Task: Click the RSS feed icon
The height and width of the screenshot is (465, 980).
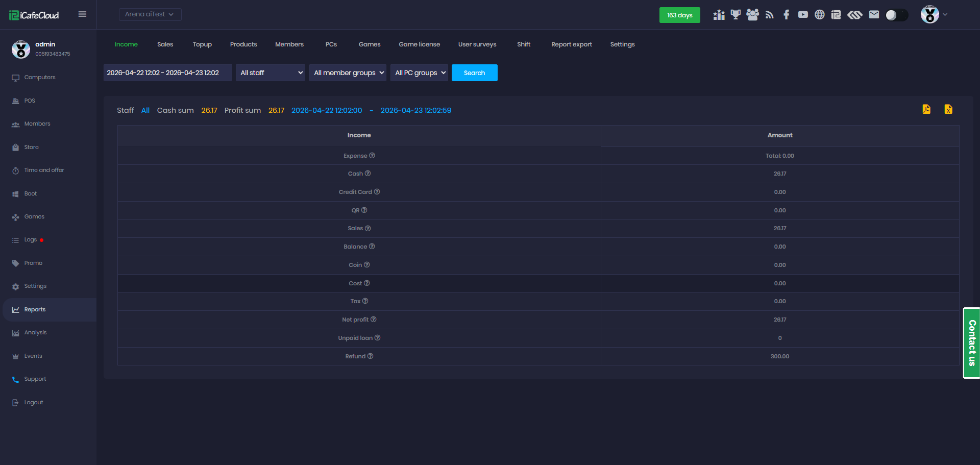Action: [770, 15]
